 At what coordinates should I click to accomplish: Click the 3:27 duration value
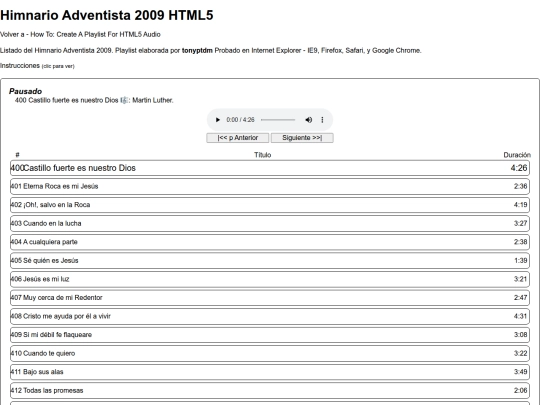(x=520, y=224)
